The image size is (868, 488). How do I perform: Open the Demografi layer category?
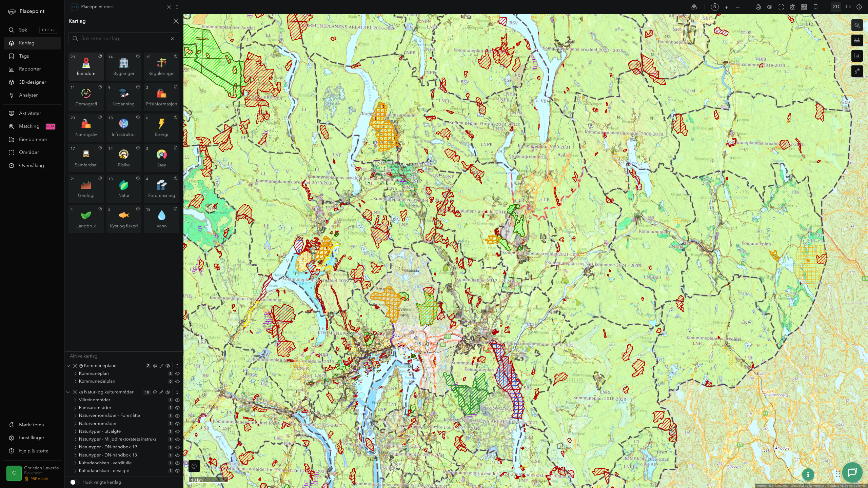86,97
